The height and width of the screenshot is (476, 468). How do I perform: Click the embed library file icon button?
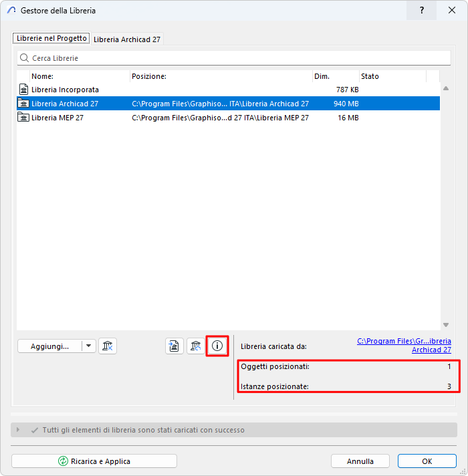tap(174, 346)
